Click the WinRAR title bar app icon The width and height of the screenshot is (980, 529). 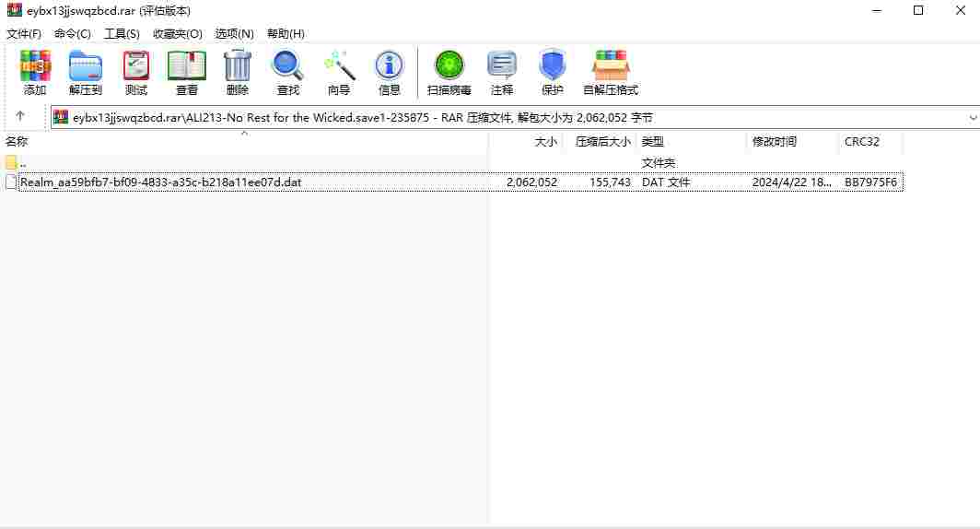tap(14, 10)
